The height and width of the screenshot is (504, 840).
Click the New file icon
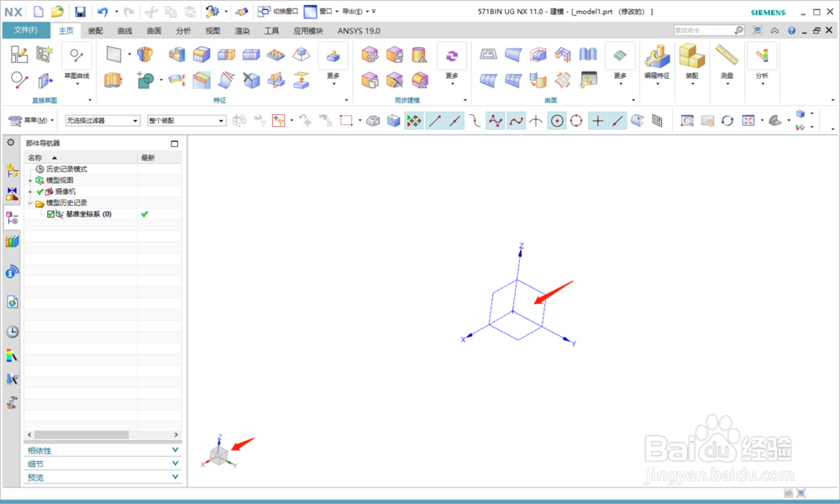(x=39, y=11)
